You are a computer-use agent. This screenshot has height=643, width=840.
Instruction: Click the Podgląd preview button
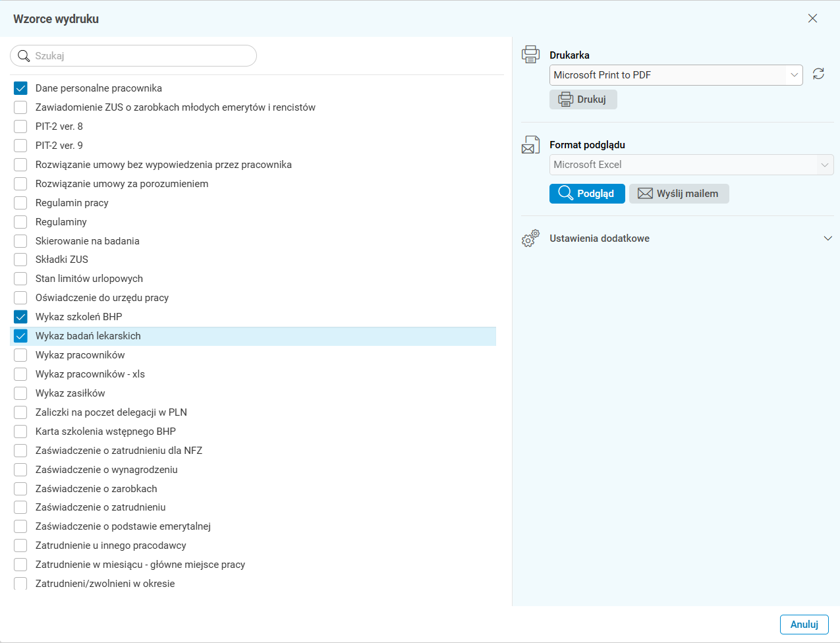[587, 194]
